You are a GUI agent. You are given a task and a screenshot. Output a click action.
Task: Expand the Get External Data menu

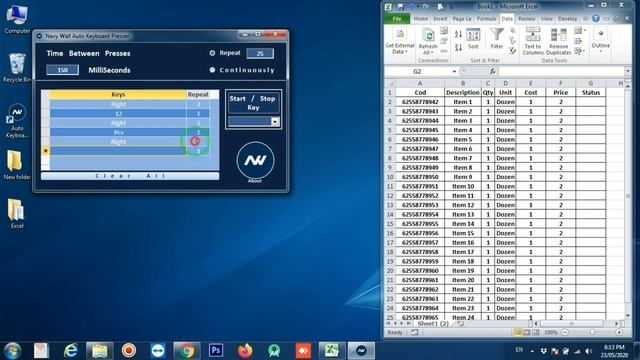400,41
